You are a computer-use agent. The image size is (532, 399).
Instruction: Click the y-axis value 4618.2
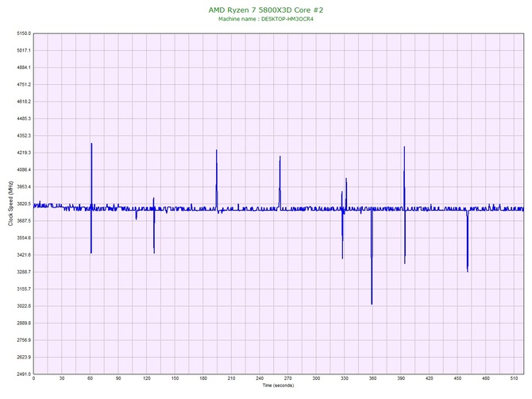[24, 102]
